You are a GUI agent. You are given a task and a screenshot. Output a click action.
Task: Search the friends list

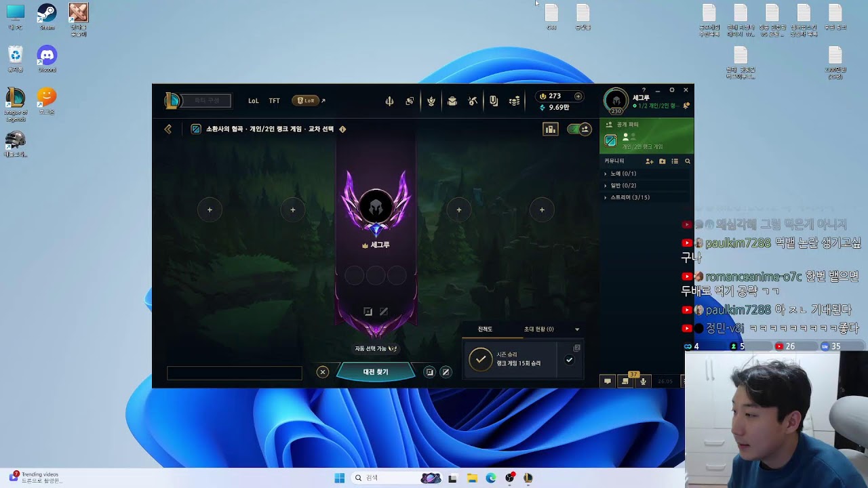tap(688, 161)
